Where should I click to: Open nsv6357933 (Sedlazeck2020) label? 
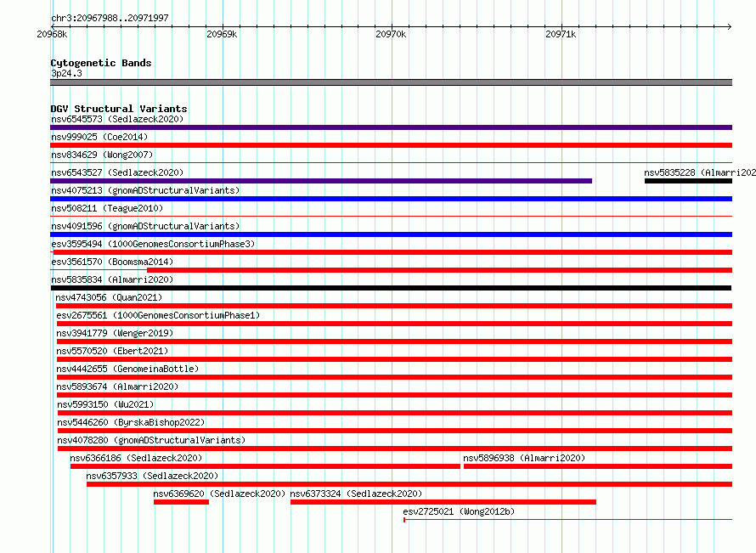152,476
